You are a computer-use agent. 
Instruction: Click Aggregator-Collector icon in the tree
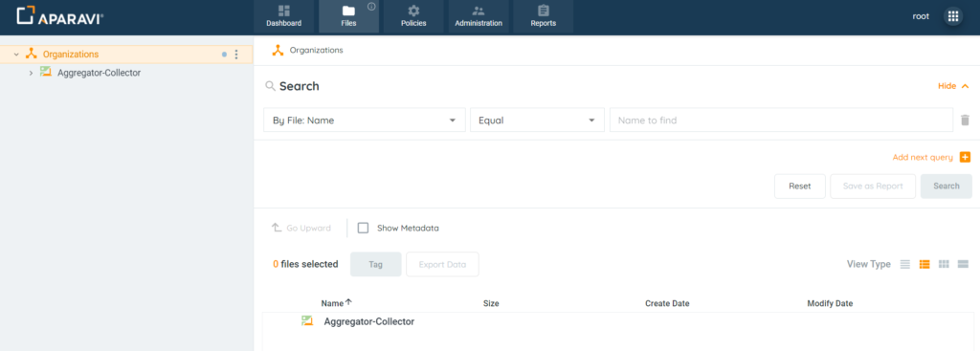45,72
